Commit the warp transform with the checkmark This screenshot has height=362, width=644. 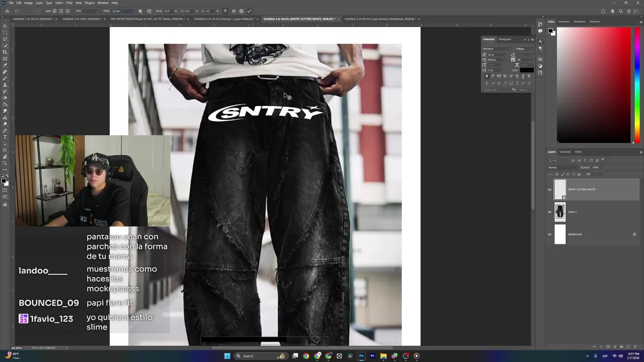(249, 11)
